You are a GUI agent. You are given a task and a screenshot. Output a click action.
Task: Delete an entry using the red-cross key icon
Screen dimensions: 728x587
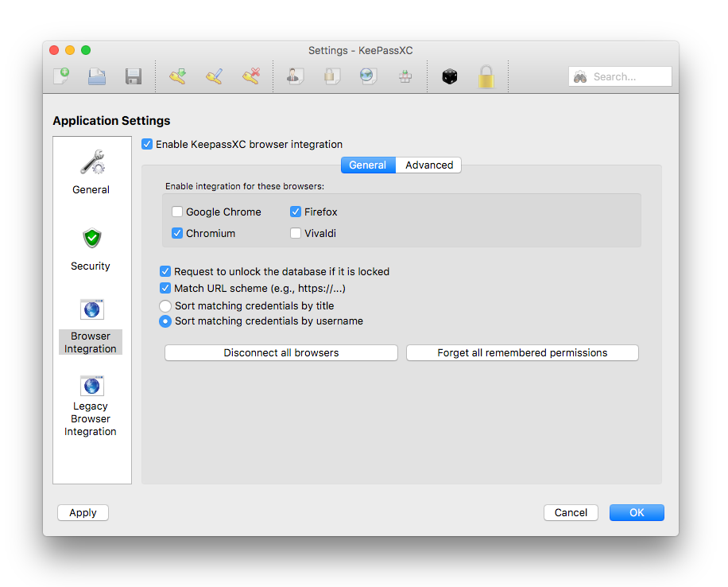point(250,76)
